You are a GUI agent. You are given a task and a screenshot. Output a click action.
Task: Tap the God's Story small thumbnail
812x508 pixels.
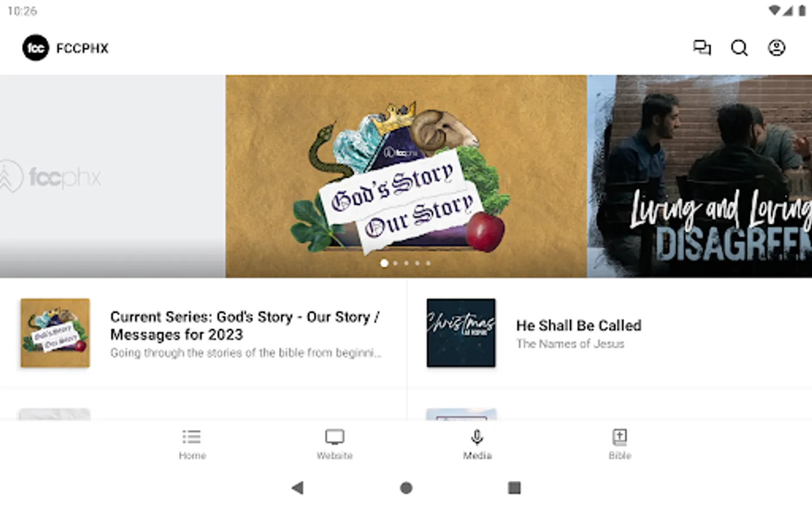point(55,333)
